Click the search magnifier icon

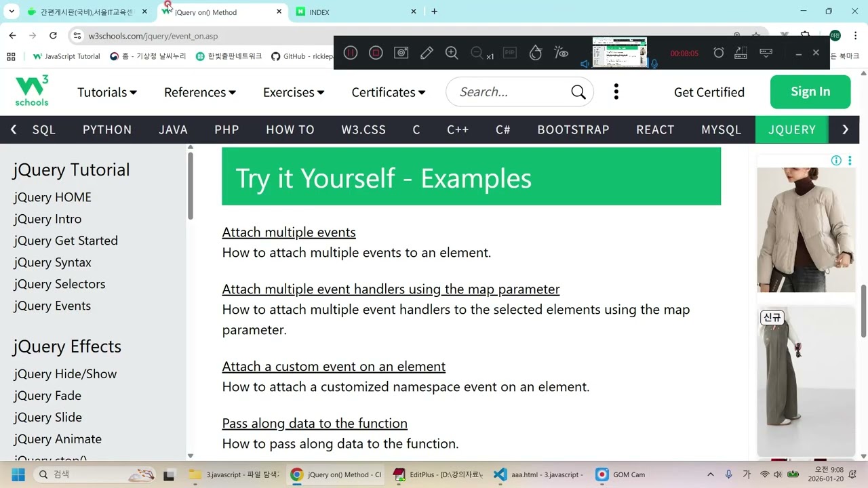point(578,92)
